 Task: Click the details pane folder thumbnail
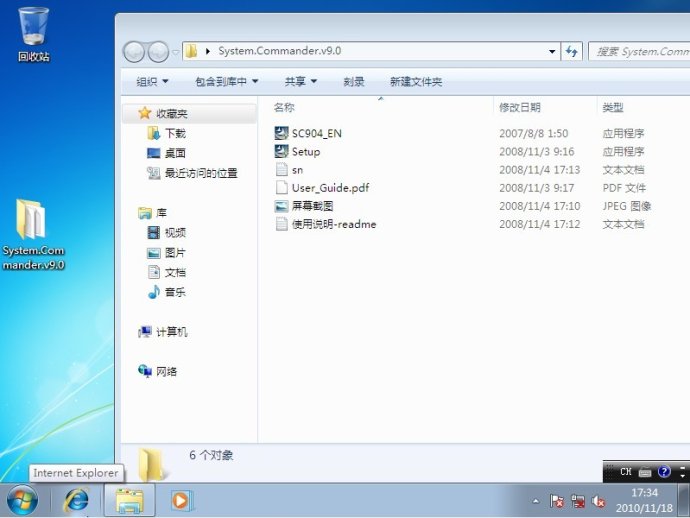pyautogui.click(x=152, y=465)
